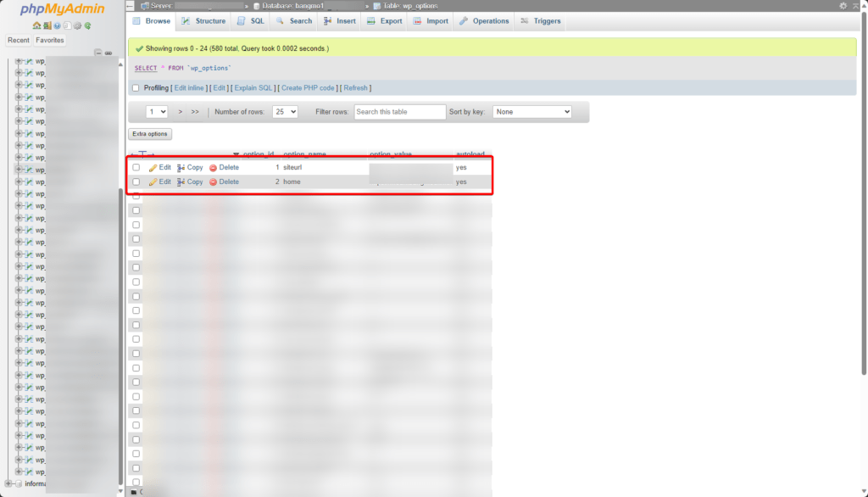Image resolution: width=868 pixels, height=497 pixels.
Task: Collapse the navigation tree using minus icon
Action: tap(98, 53)
